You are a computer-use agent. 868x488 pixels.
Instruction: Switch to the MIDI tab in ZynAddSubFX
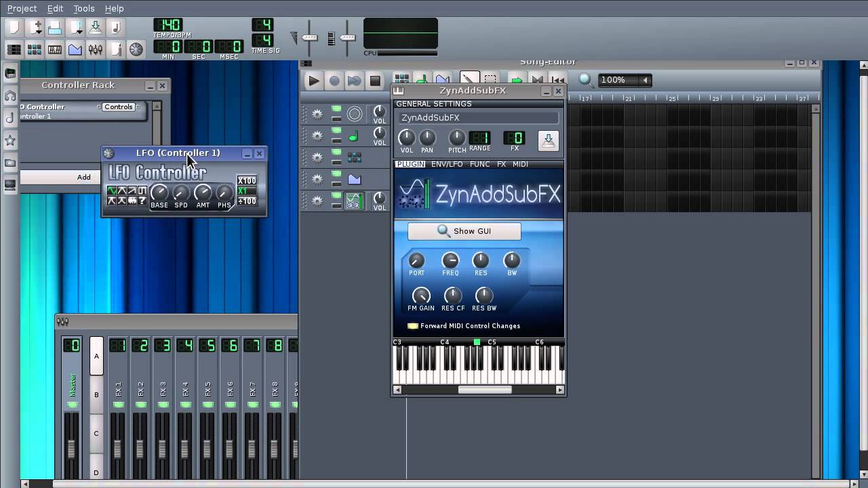click(520, 164)
